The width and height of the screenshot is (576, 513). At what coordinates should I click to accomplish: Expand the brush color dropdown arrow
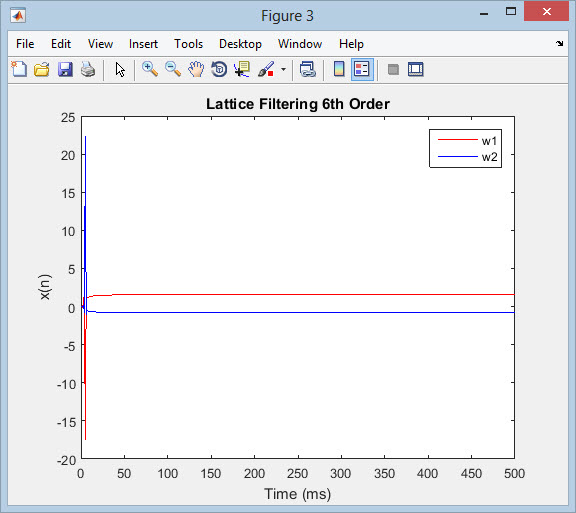pos(283,69)
